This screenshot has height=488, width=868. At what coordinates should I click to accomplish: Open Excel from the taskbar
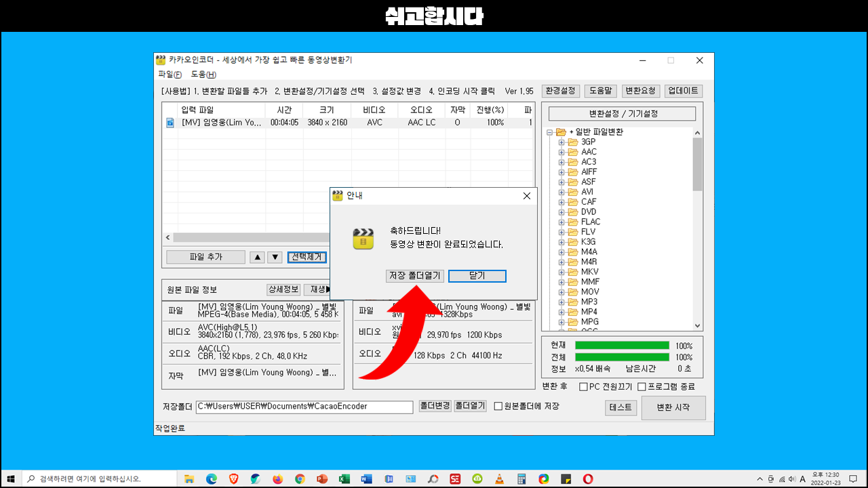tap(344, 479)
